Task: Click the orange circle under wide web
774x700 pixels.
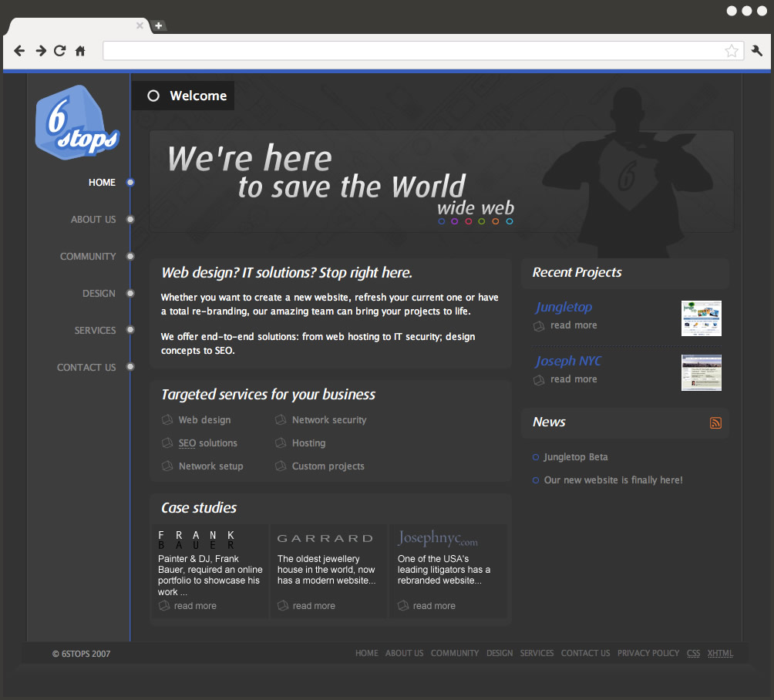Action: [495, 221]
